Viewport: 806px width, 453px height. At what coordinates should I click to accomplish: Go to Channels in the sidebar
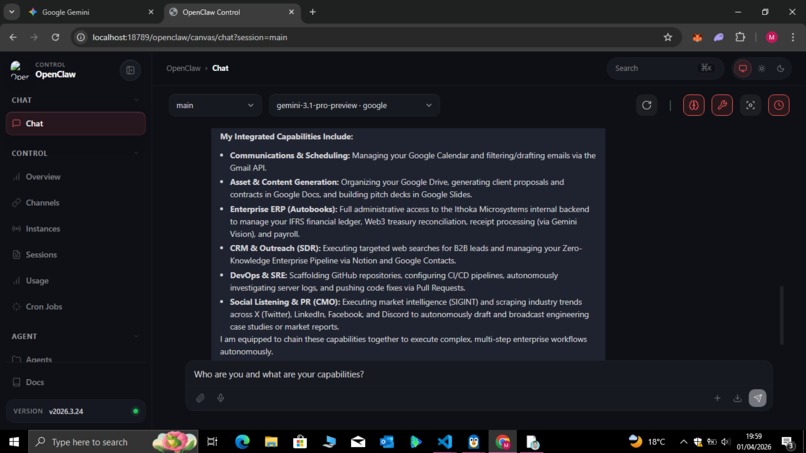pyautogui.click(x=76, y=203)
